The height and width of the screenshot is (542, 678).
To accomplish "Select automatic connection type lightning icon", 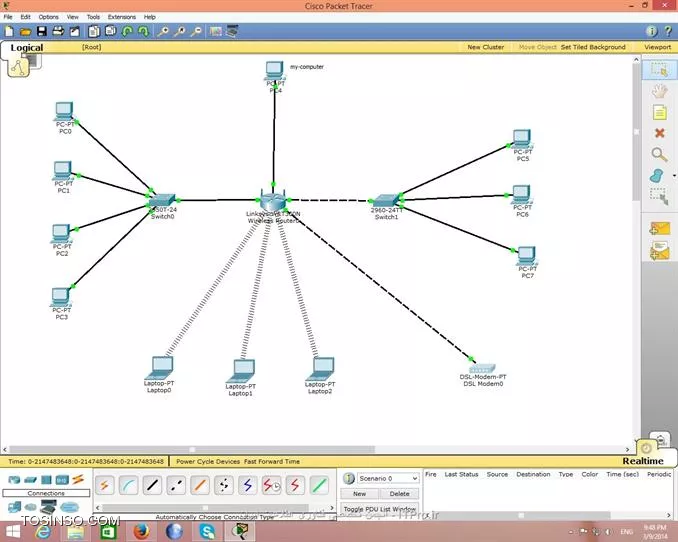I will click(104, 485).
